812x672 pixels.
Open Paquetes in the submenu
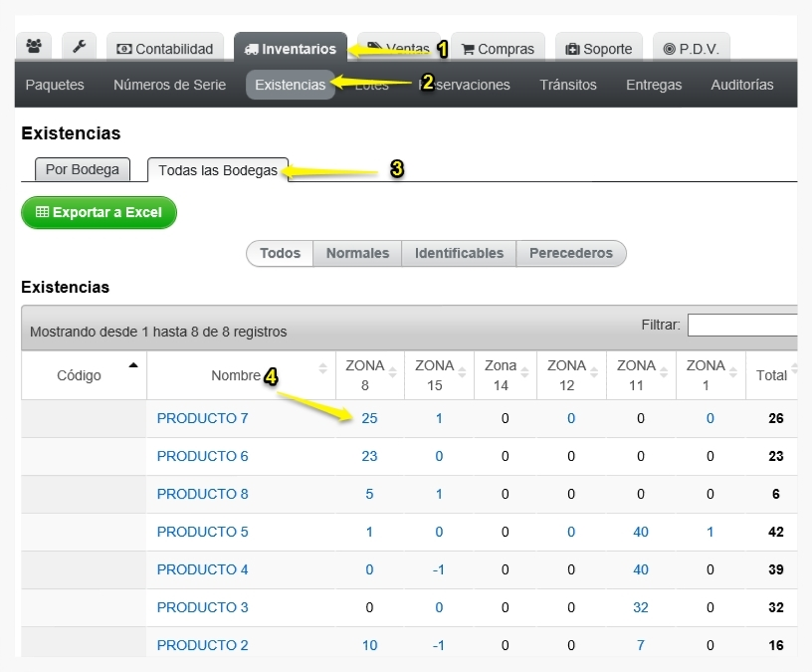click(x=55, y=85)
